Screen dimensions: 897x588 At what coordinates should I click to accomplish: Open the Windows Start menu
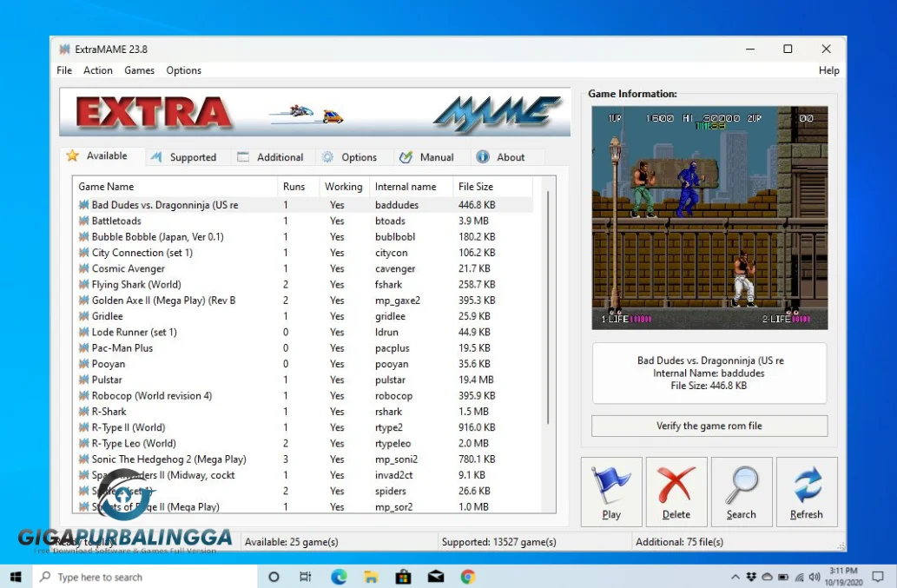coord(16,577)
